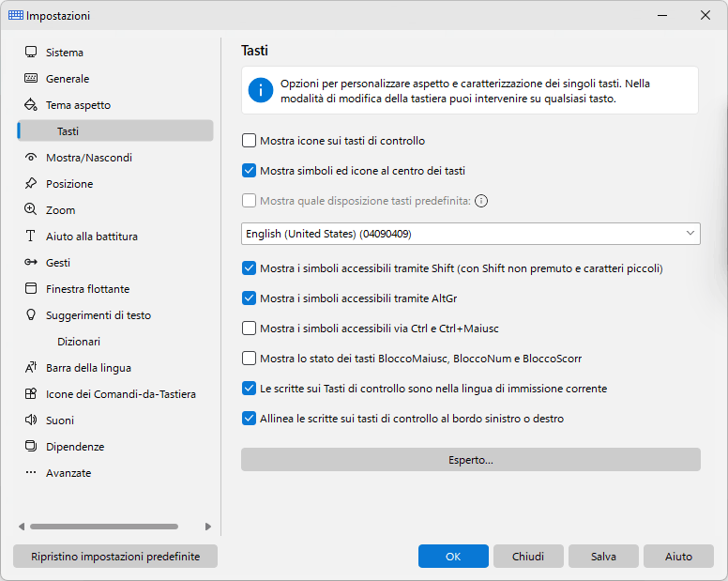Close the Impostazioni window
Viewport: 728px width, 581px height.
pyautogui.click(x=705, y=15)
